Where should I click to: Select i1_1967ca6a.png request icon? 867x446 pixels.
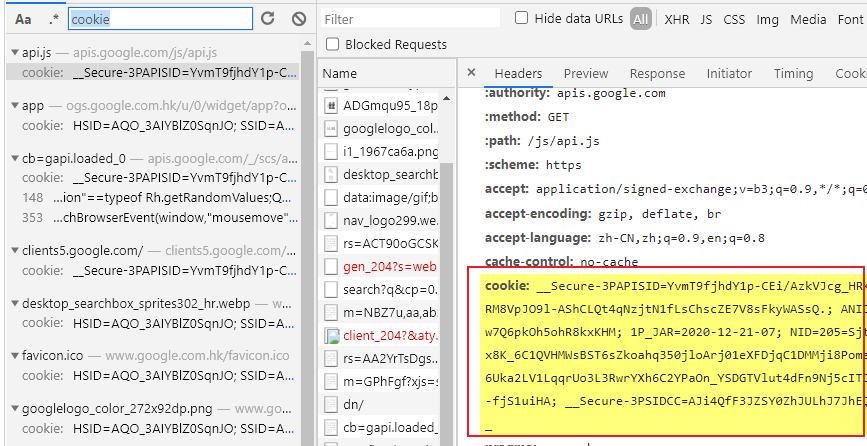click(331, 151)
